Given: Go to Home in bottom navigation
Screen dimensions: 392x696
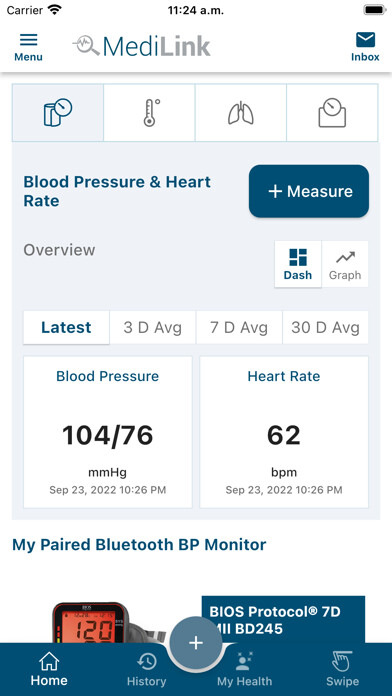Looking at the screenshot, I should pos(49,670).
